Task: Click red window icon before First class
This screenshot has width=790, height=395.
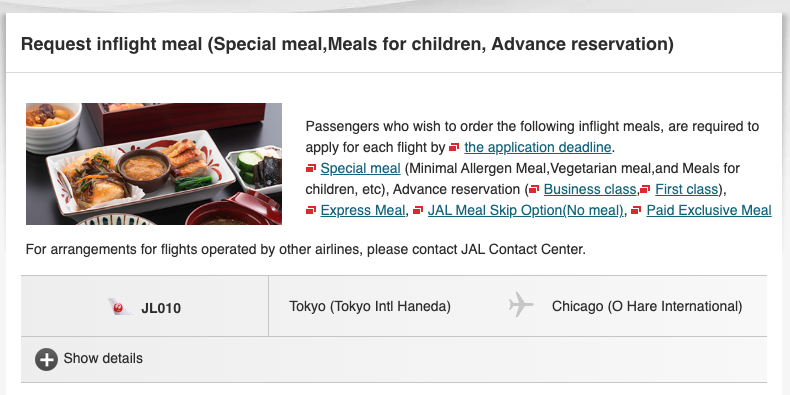Action: 645,189
